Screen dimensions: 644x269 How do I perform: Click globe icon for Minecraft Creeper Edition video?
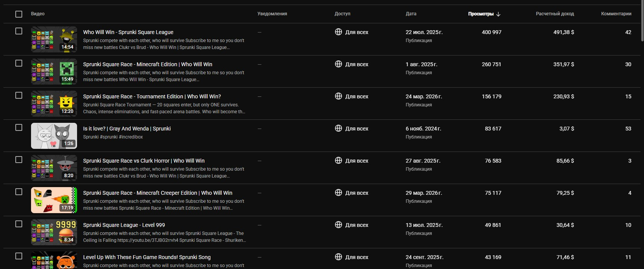[x=338, y=193]
